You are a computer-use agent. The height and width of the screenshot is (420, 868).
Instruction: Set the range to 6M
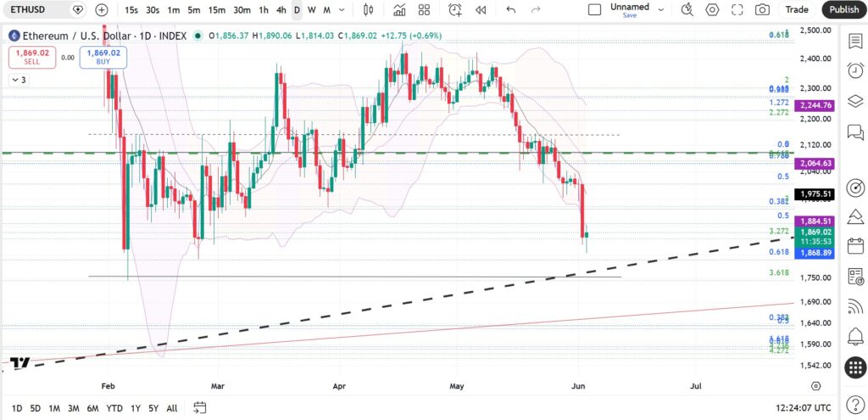click(92, 408)
